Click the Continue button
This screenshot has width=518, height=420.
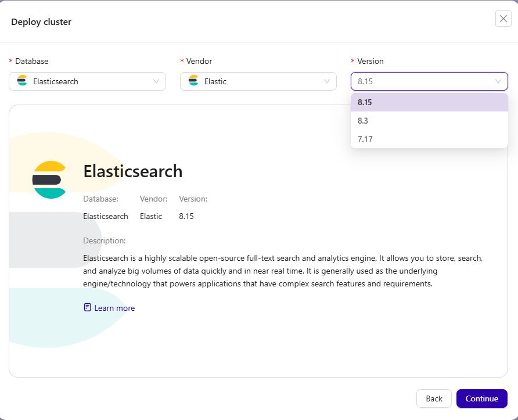(x=481, y=399)
